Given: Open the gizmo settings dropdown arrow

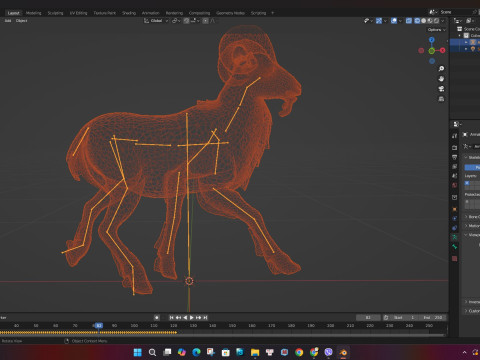Looking at the screenshot, I should pyautogui.click(x=385, y=21).
